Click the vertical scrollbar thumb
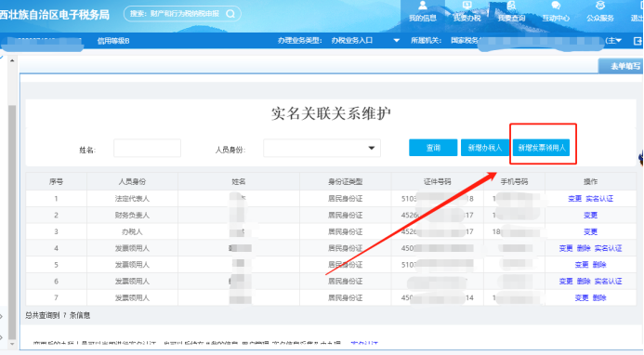The width and height of the screenshot is (644, 355). 12,222
